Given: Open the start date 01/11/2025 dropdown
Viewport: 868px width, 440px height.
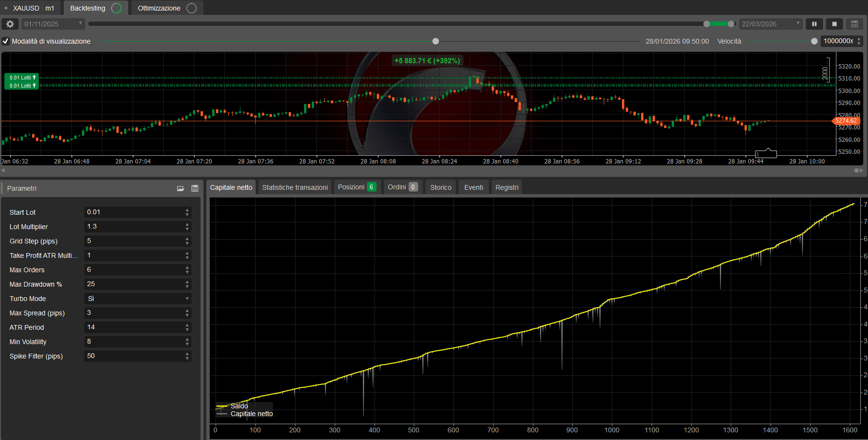Looking at the screenshot, I should coord(53,24).
